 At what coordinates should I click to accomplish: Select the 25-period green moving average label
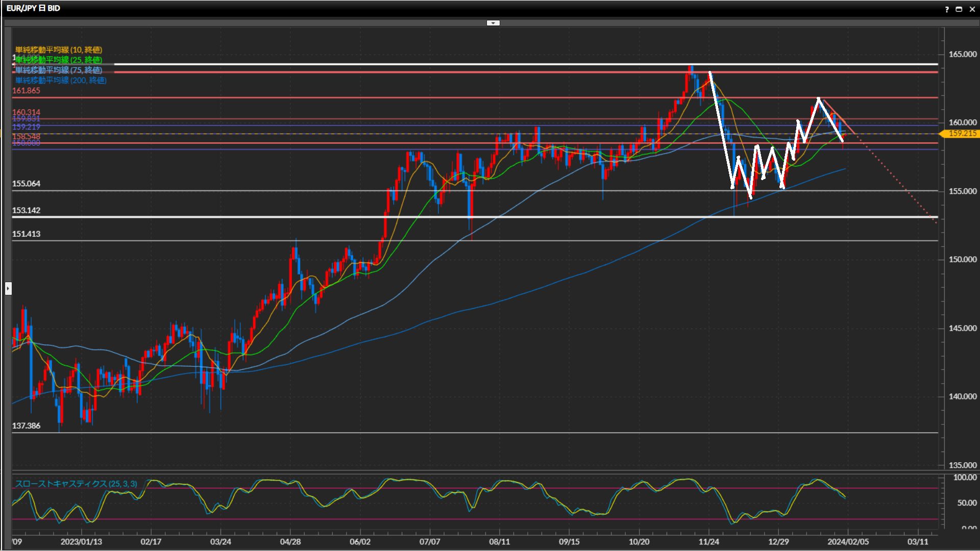[x=58, y=60]
